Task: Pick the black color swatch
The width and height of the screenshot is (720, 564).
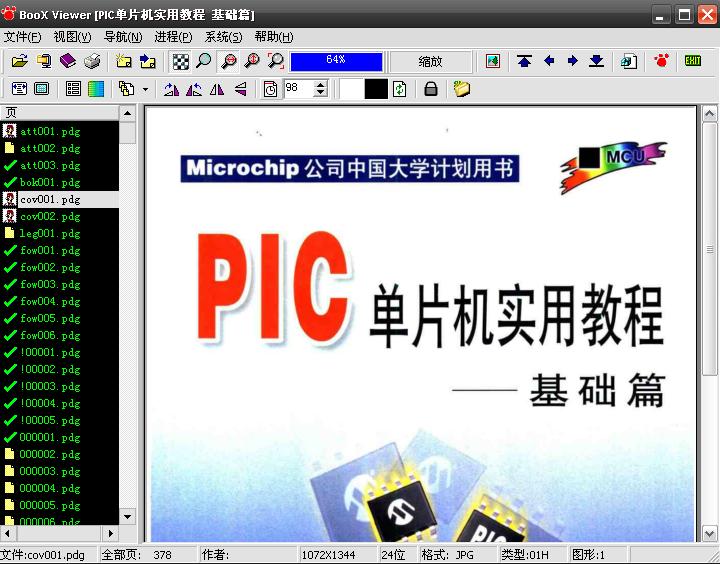Action: (376, 89)
